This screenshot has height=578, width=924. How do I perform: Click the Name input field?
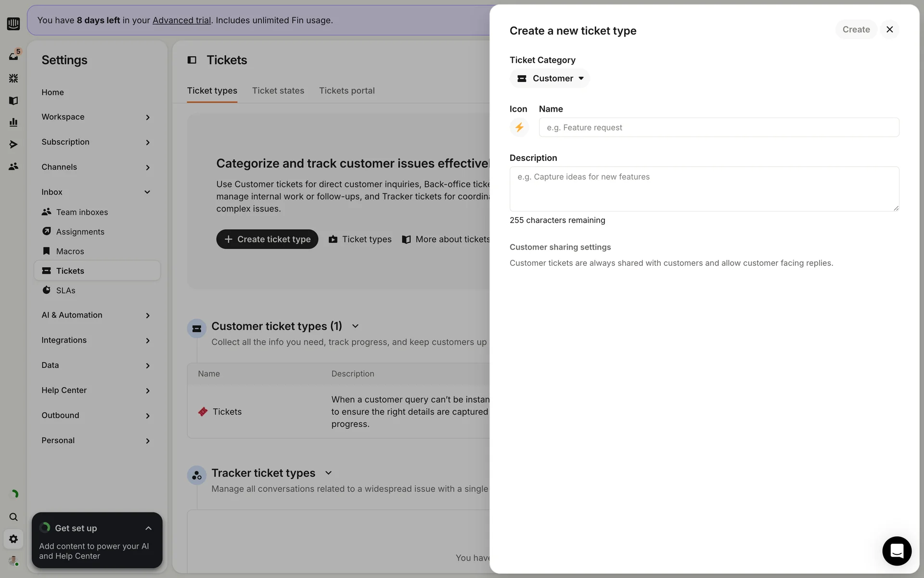719,128
